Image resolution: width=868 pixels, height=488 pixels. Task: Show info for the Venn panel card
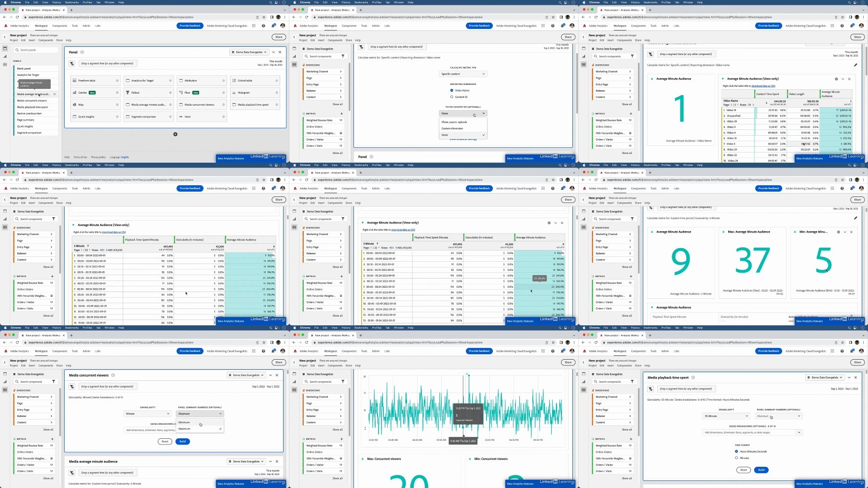[223, 116]
